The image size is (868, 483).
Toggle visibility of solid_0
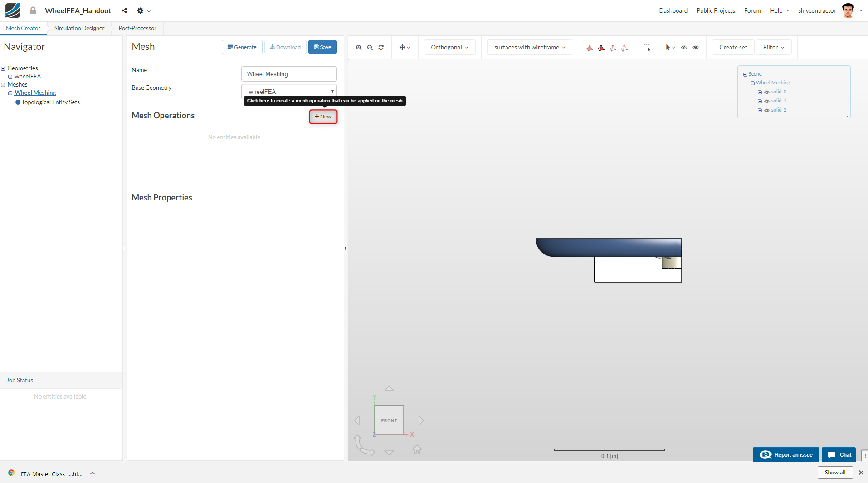[x=766, y=92]
